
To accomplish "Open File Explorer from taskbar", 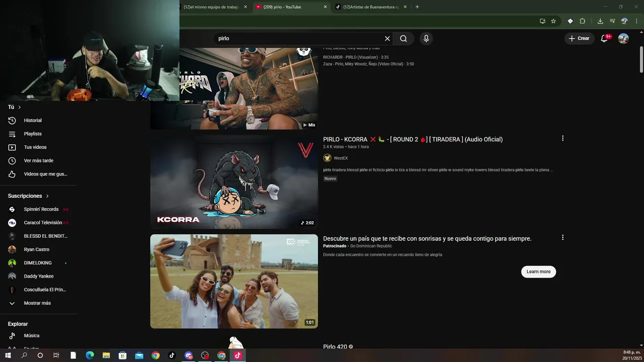I will [106, 355].
